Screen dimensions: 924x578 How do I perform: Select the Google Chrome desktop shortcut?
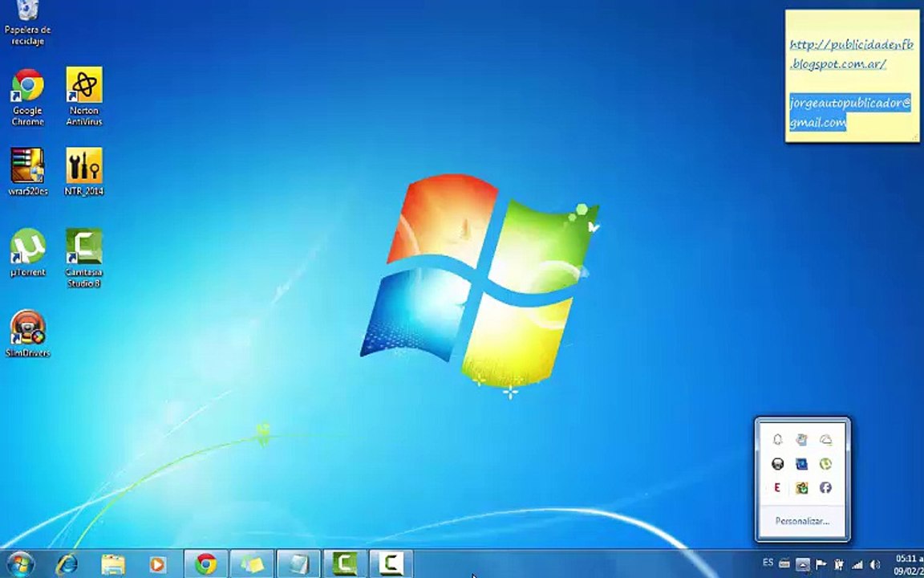tap(28, 96)
